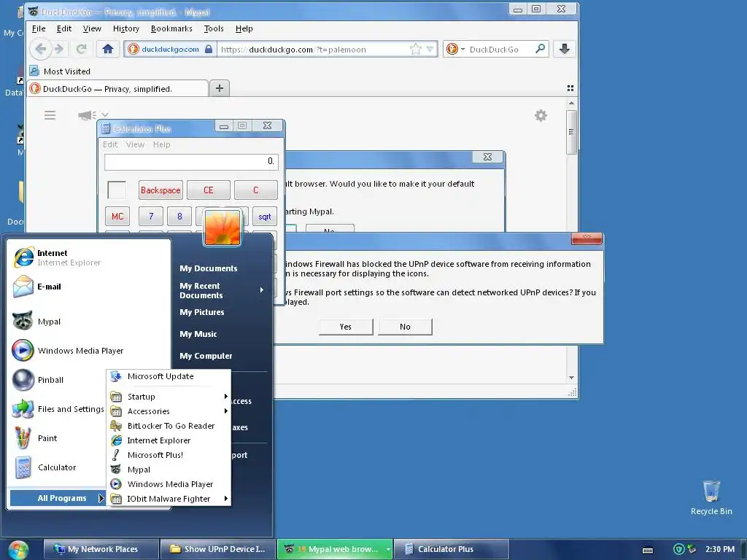This screenshot has width=747, height=560.
Task: Open Paint from the Start menu
Action: (35, 438)
